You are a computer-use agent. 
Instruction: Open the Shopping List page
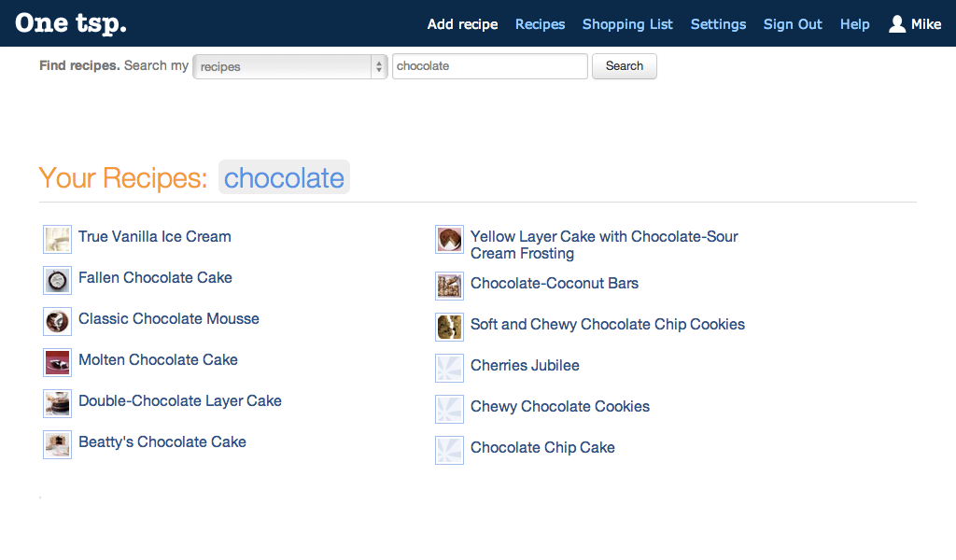(627, 24)
